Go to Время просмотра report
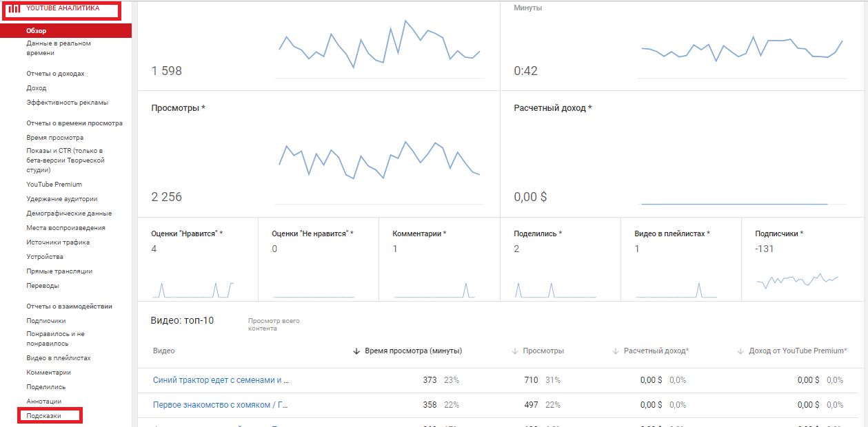This screenshot has width=868, height=427. tap(55, 138)
